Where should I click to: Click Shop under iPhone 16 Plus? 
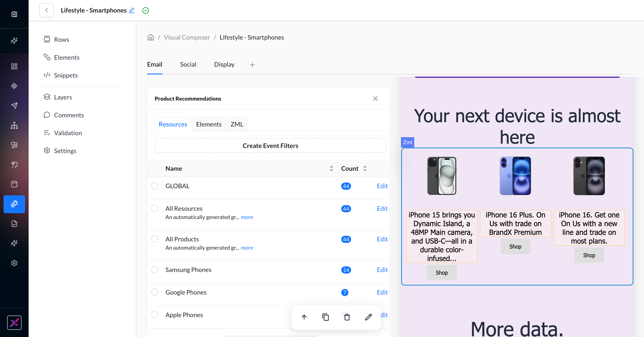click(x=515, y=246)
